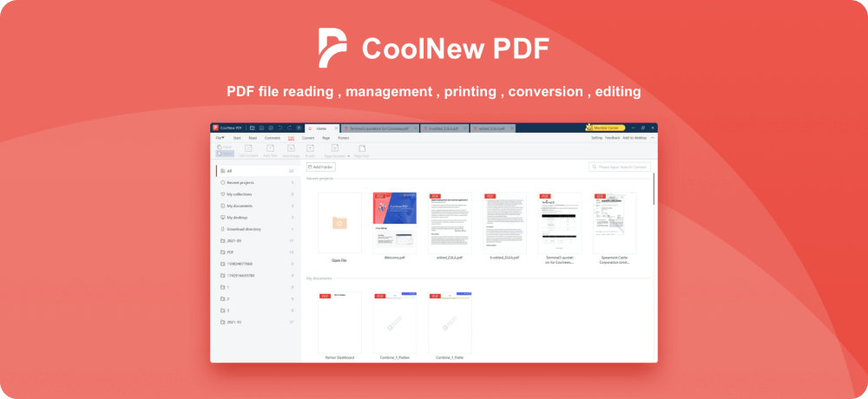Click the Open File tile
The width and height of the screenshot is (868, 399).
(339, 223)
